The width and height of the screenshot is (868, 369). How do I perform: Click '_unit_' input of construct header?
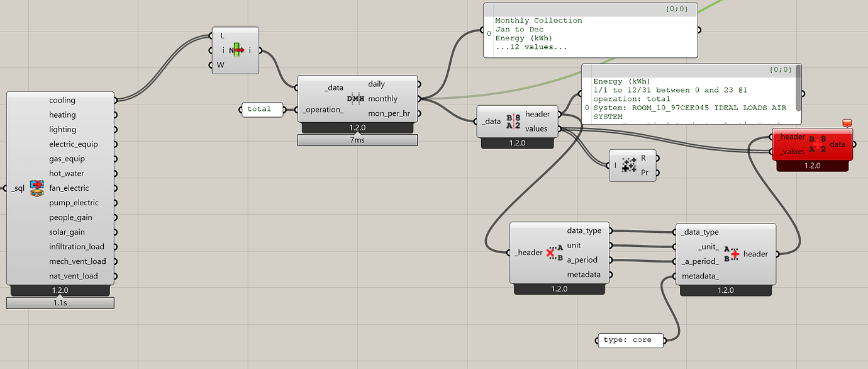[x=709, y=247]
